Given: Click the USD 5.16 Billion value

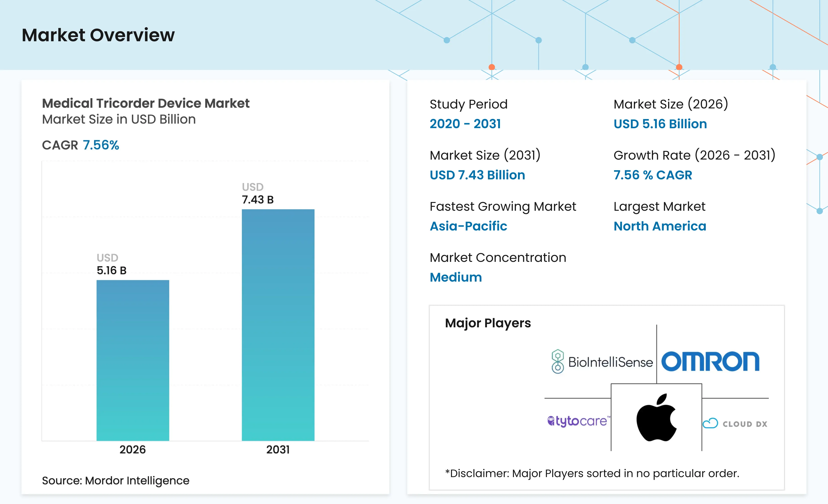Looking at the screenshot, I should tap(660, 124).
